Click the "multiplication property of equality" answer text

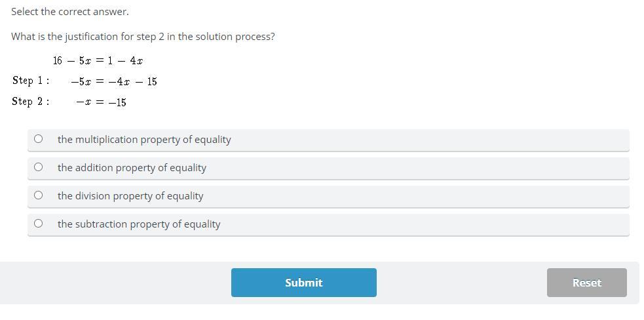(144, 140)
